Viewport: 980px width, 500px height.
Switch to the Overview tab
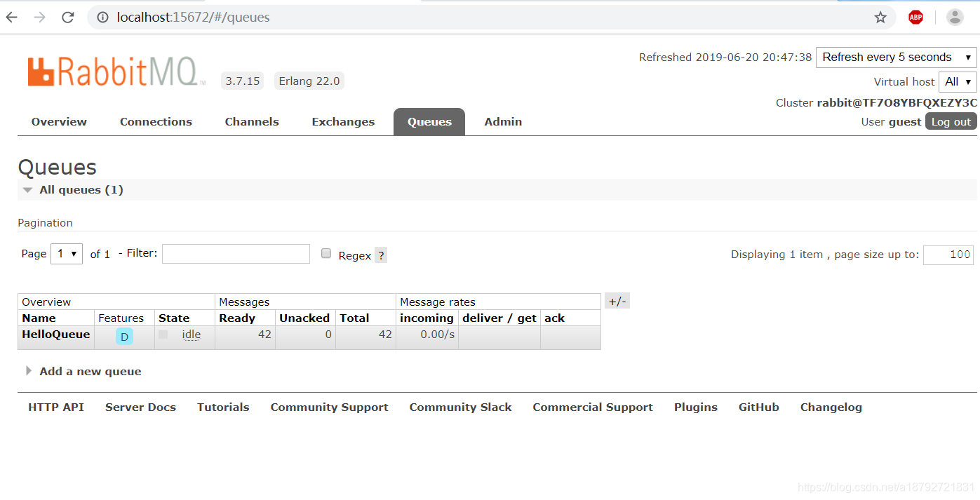[59, 122]
